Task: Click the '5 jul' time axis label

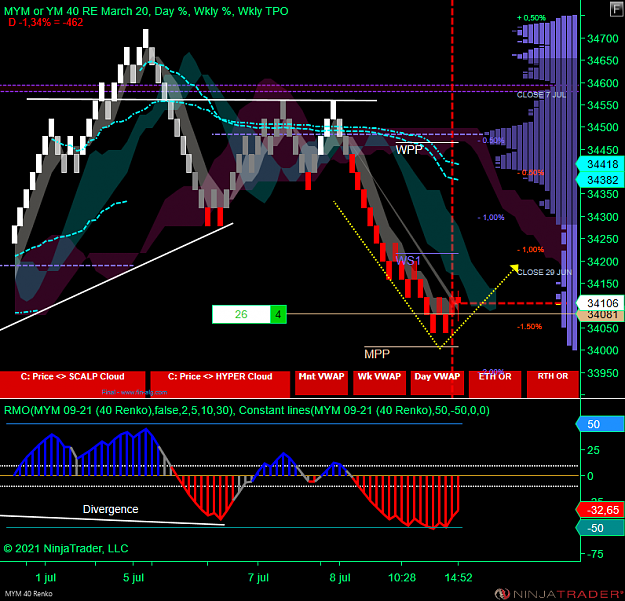Action: (x=133, y=577)
